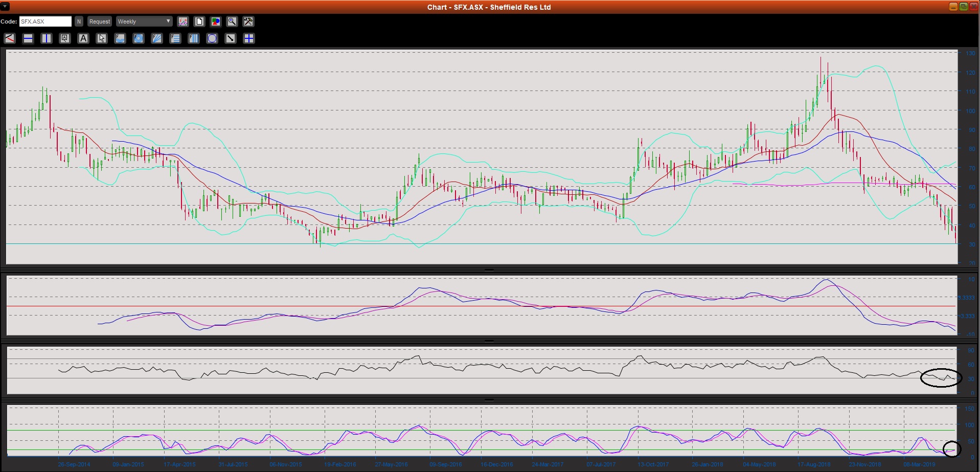Click the 27-May-2016 date axis label

(x=392, y=464)
